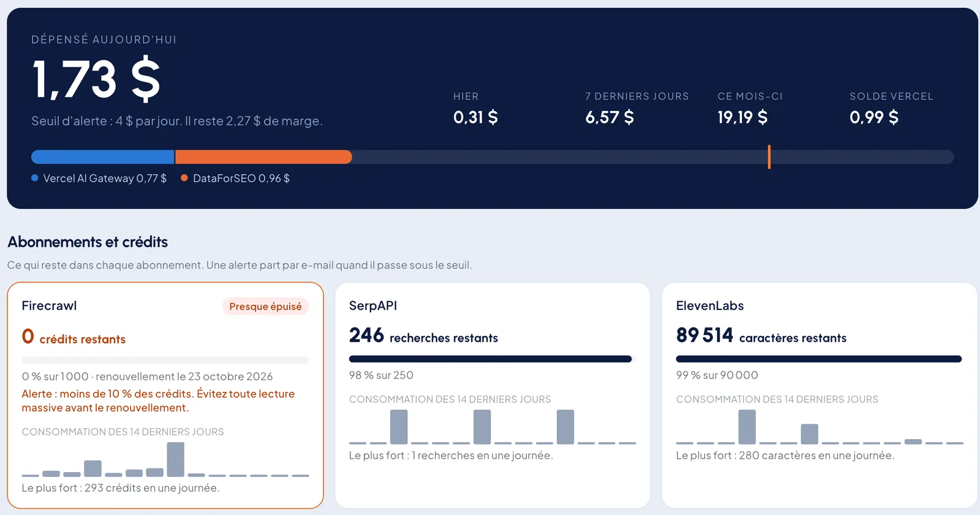Select the 7 DERNIERS JOURS value 6,57 $
This screenshot has height=515, width=980.
pos(609,117)
